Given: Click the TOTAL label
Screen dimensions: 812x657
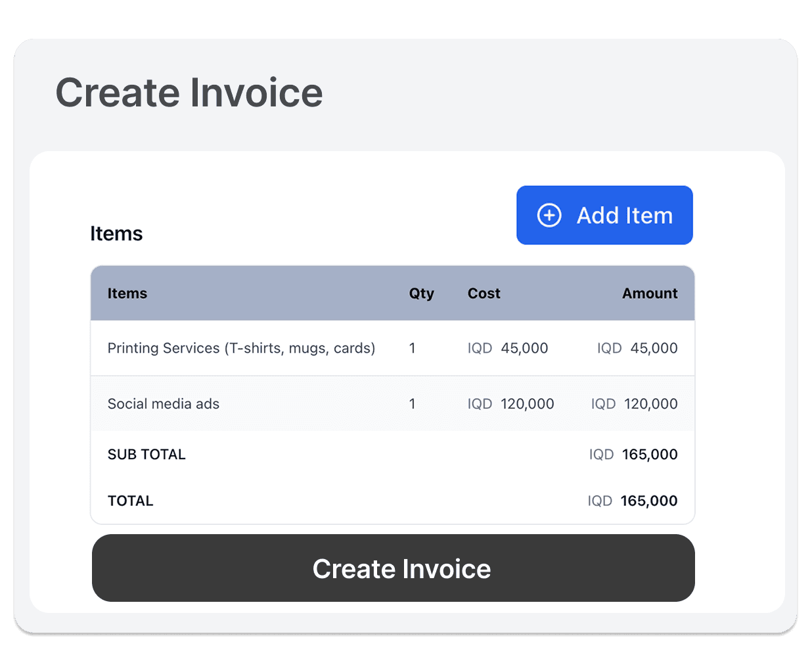Looking at the screenshot, I should click(x=131, y=501).
